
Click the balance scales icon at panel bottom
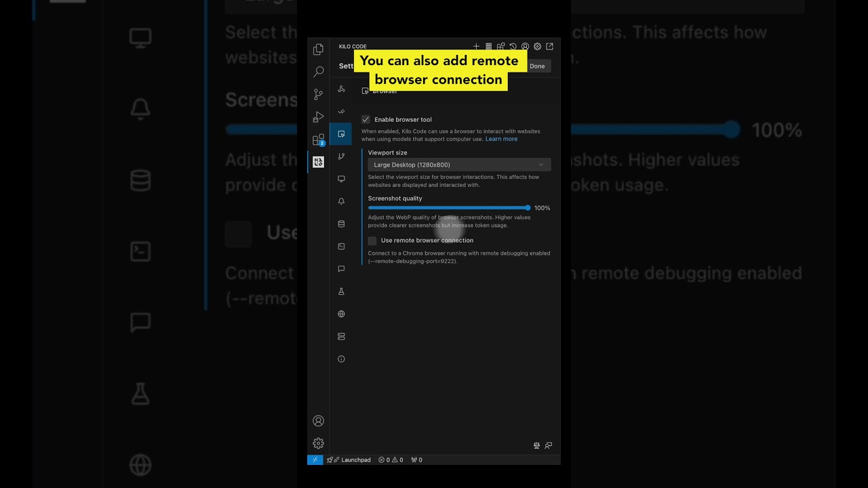[x=536, y=445]
